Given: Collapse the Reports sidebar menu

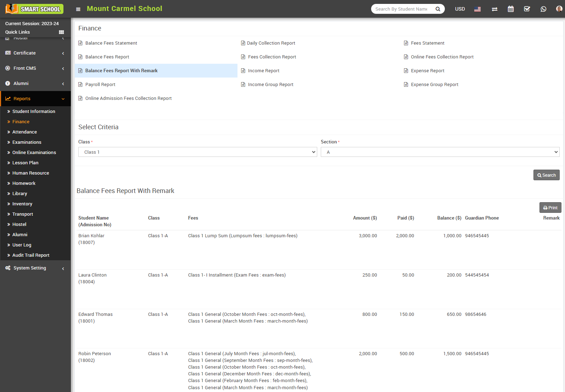Looking at the screenshot, I should click(35, 99).
